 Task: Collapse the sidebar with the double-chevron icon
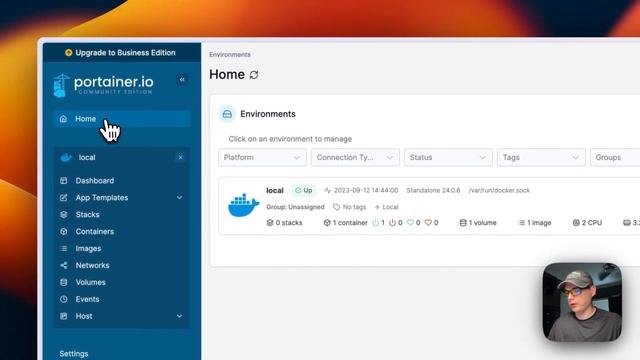coord(182,80)
